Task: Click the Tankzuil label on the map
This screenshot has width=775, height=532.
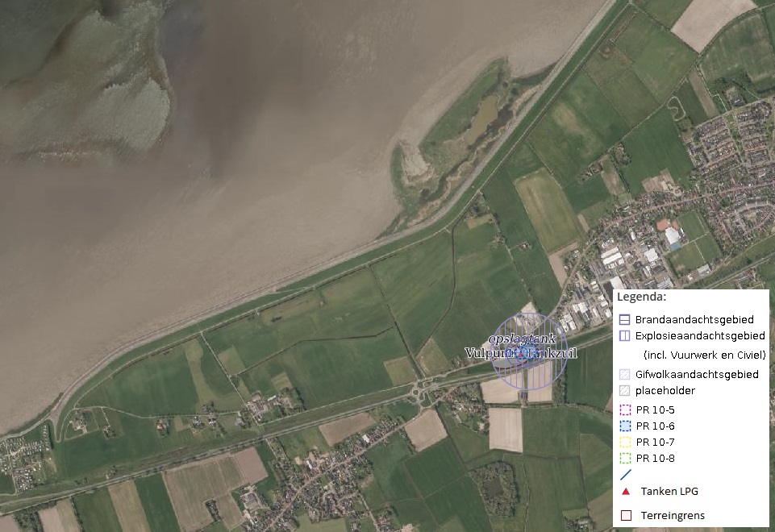Action: (x=554, y=353)
